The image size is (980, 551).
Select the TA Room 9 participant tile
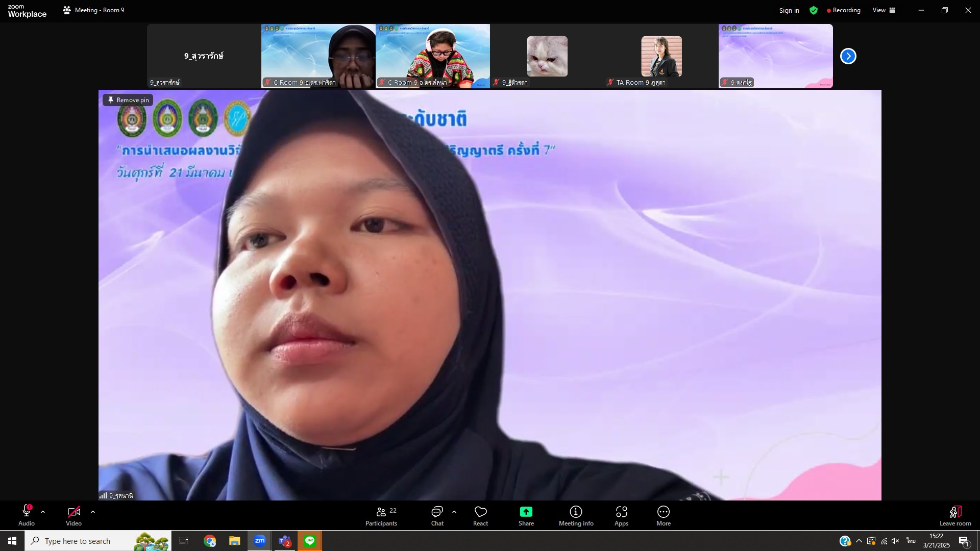coord(661,56)
